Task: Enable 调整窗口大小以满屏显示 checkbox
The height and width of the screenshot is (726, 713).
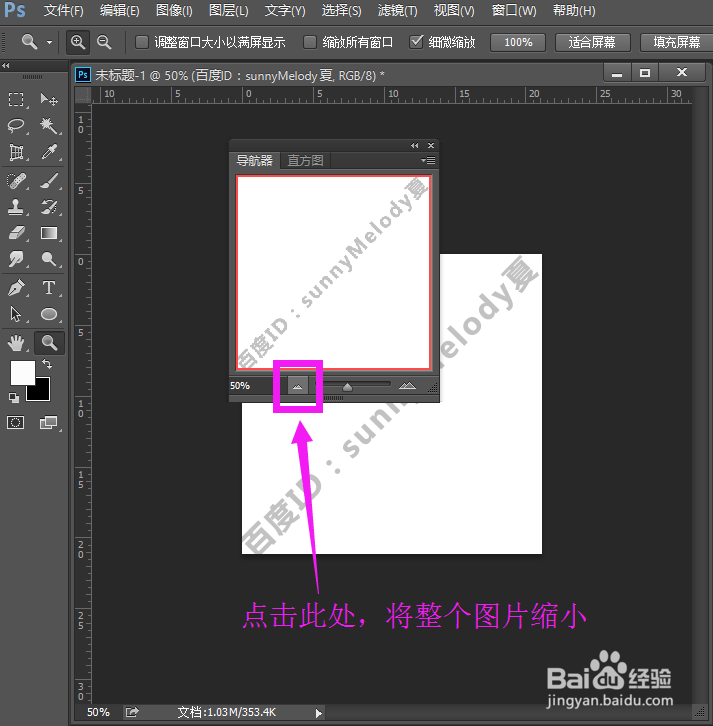Action: coord(142,43)
